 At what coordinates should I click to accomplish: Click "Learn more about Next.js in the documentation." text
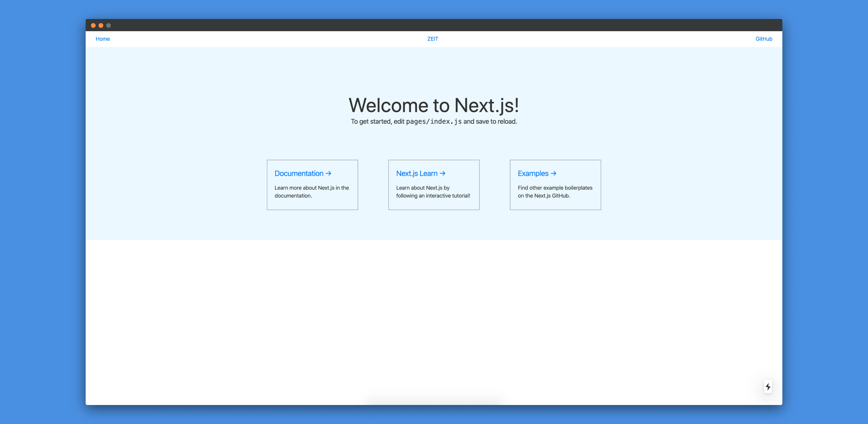point(312,192)
